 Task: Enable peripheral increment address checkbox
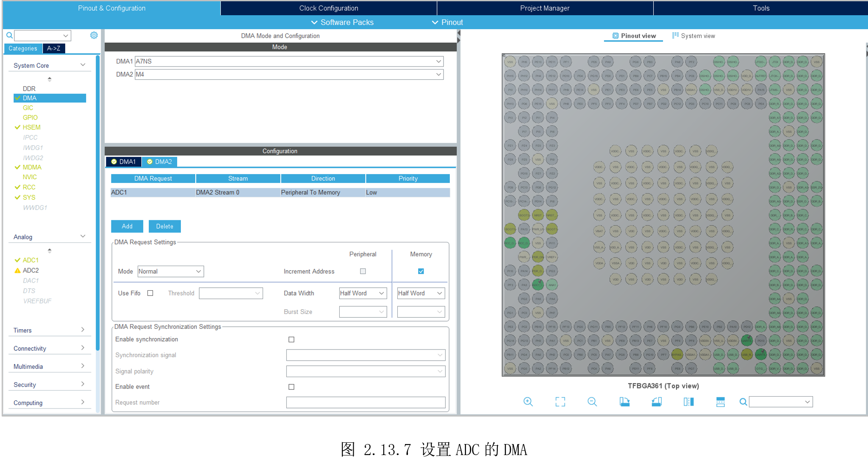tap(363, 271)
